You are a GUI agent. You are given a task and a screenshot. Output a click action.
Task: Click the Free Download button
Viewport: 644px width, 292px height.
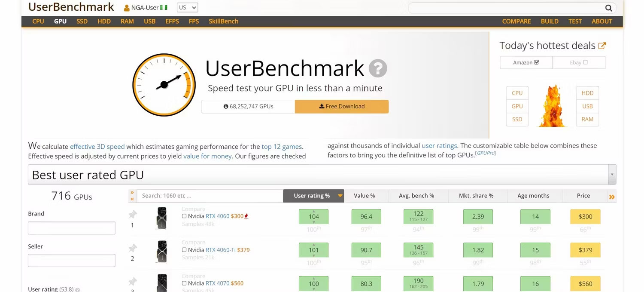tap(341, 106)
